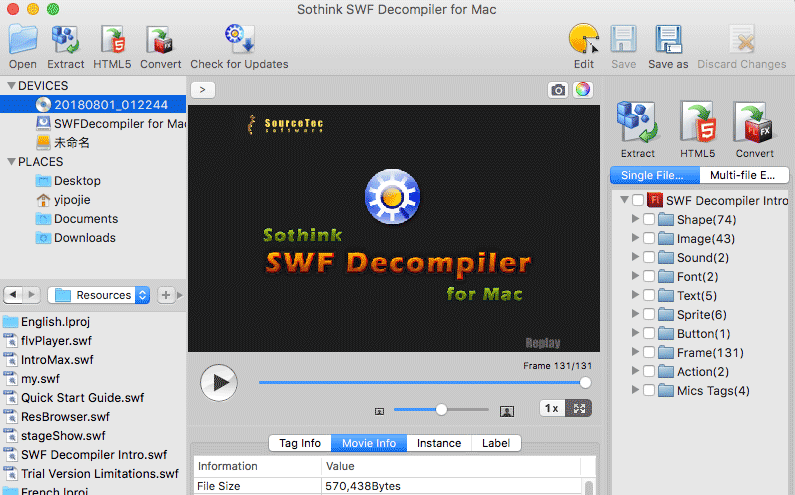Viewport: 795px width, 495px height.
Task: Expand the Frame(131) folder
Action: coord(635,352)
